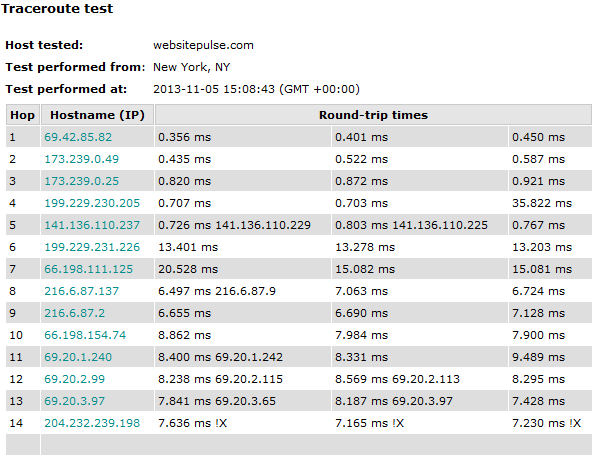Click the 0.522 ms value
This screenshot has height=461, width=598.
(361, 159)
